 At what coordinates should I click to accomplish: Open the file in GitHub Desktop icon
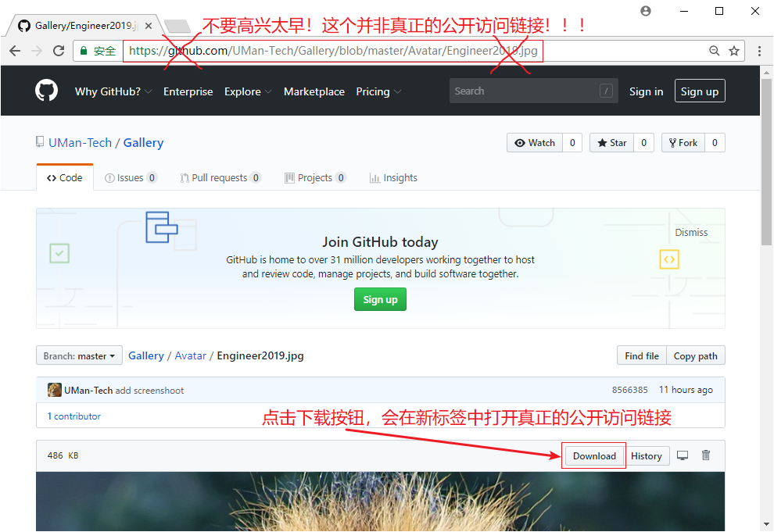[683, 455]
